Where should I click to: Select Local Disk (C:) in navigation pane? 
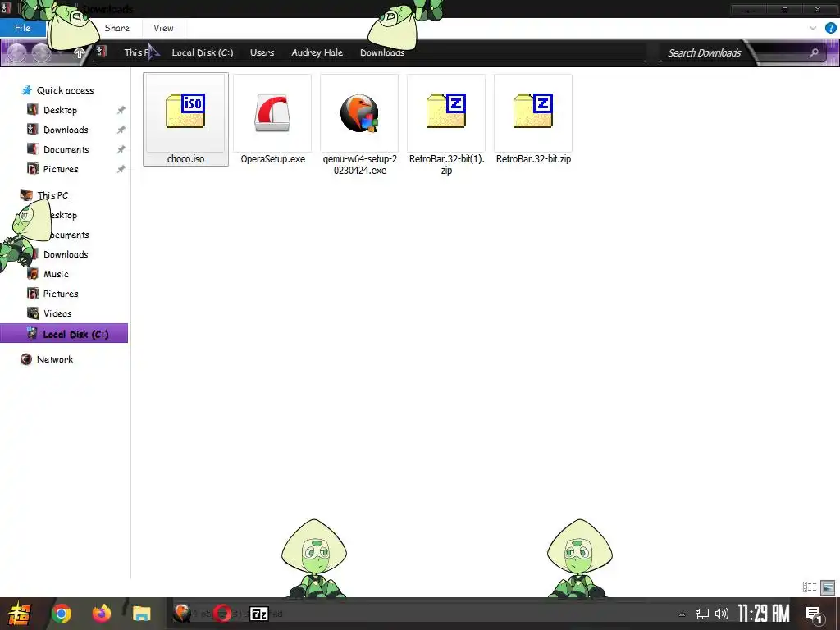tap(64, 333)
